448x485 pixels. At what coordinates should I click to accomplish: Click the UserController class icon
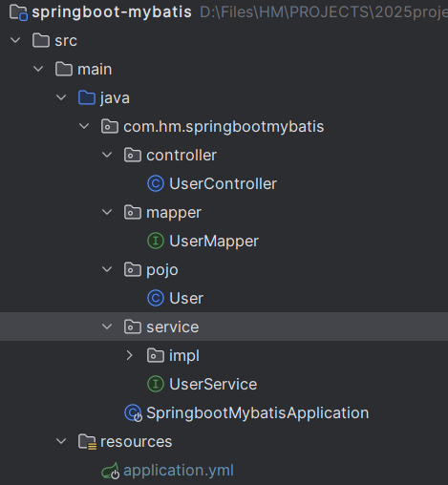pos(156,183)
